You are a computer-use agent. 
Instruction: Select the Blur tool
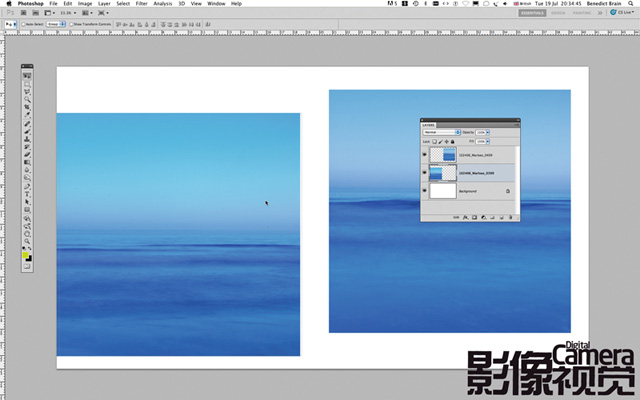coord(27,170)
